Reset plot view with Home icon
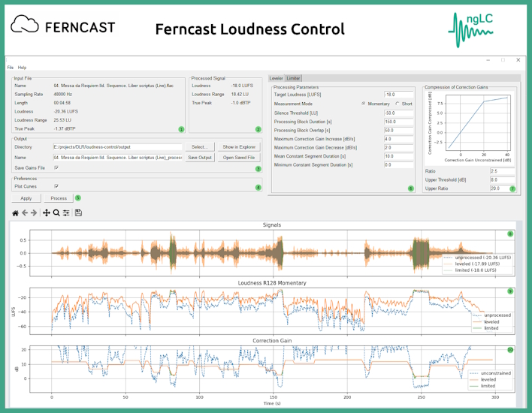 pyautogui.click(x=15, y=213)
